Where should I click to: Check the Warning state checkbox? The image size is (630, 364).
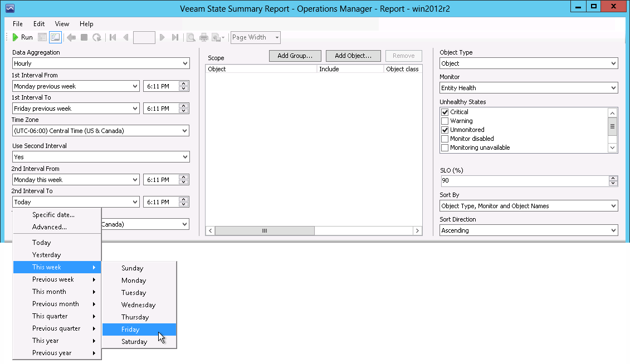click(445, 121)
